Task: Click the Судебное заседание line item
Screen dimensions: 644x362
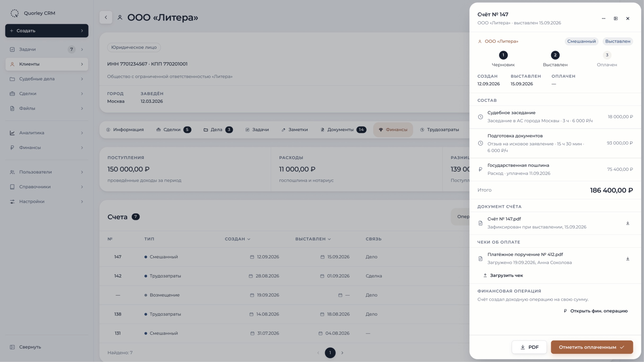Action: coord(555,117)
